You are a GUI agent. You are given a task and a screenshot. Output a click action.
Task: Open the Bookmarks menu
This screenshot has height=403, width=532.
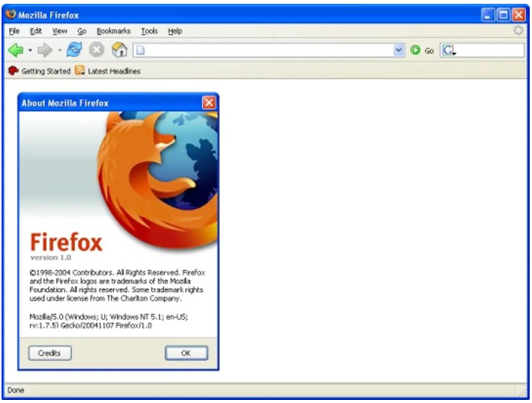(113, 31)
